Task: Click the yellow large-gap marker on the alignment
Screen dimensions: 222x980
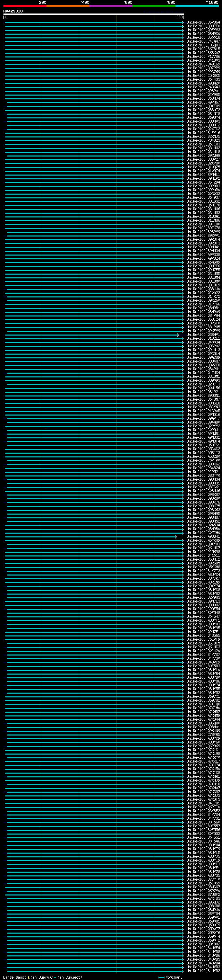Action: pos(46,428)
